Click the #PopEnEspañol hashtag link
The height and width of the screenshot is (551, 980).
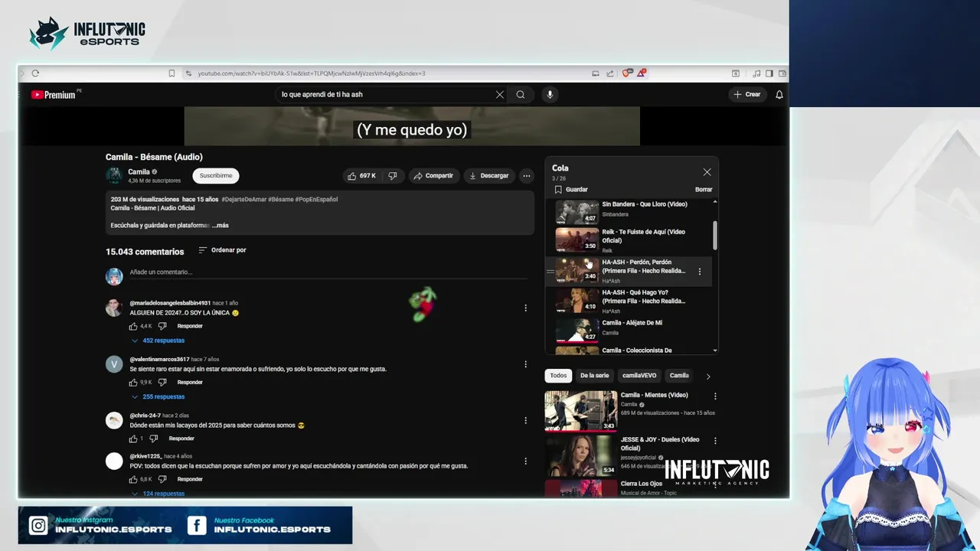point(316,200)
